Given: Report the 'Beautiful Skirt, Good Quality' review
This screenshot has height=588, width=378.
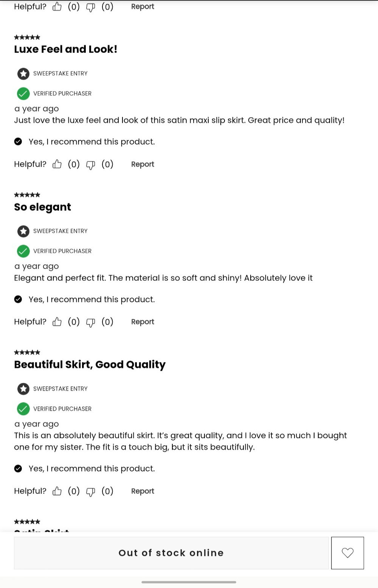Looking at the screenshot, I should click(x=143, y=491).
